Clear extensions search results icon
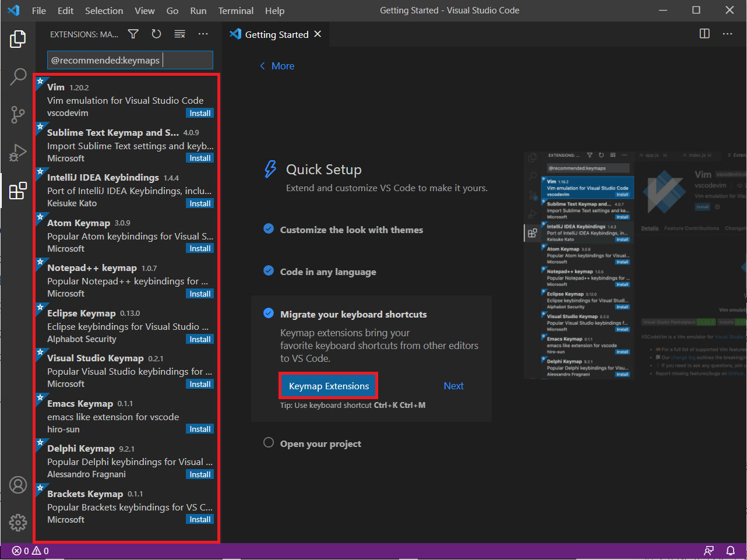747x560 pixels. 179,34
